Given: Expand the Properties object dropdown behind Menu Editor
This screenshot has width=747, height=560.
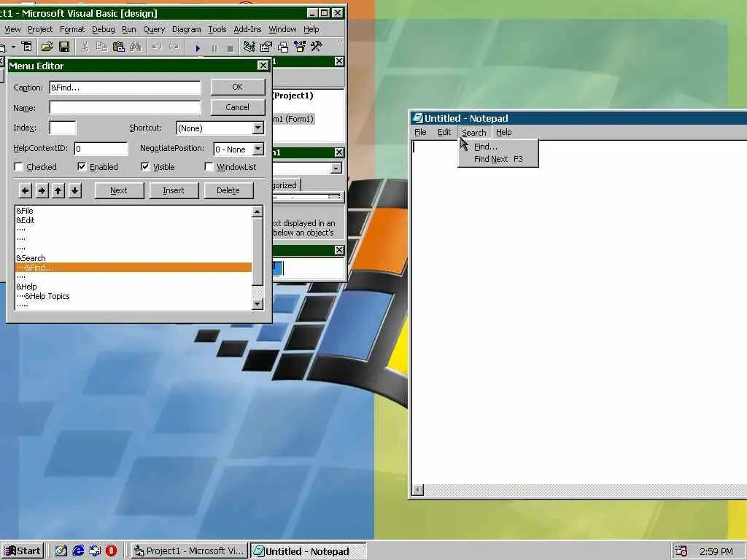Looking at the screenshot, I should point(336,168).
